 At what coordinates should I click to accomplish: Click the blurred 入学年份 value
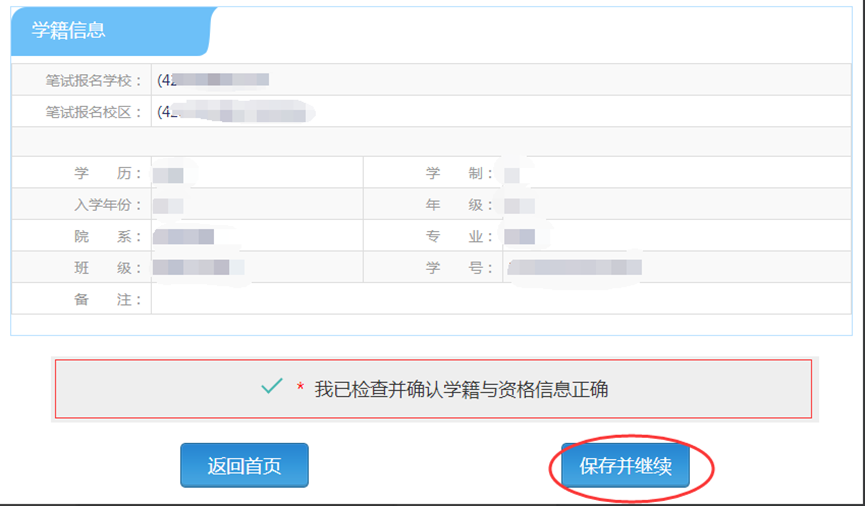(168, 206)
